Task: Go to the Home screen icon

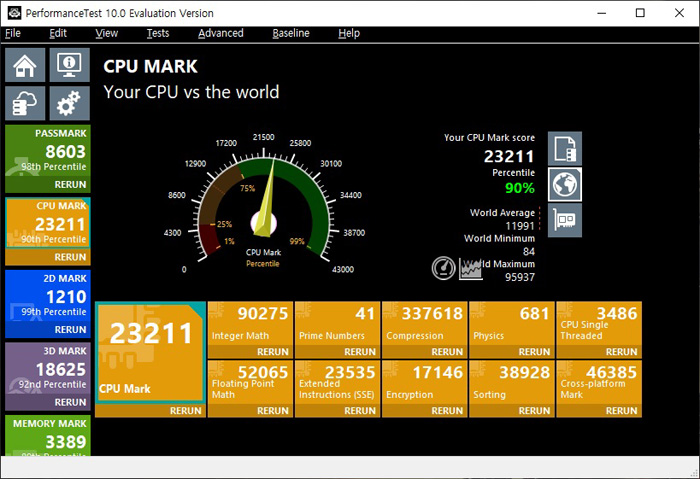Action: (x=25, y=65)
